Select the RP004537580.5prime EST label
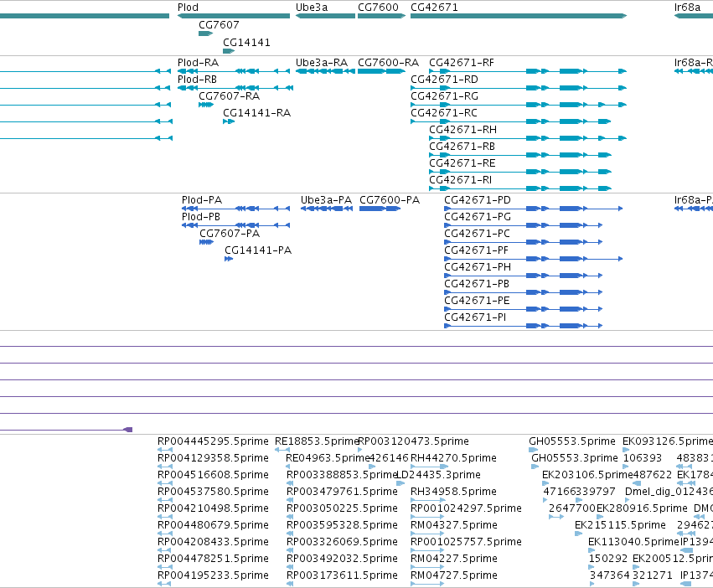 pos(213,492)
